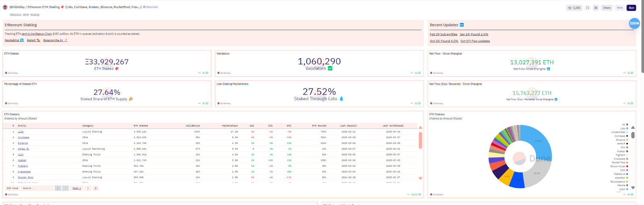Image resolution: width=644 pixels, height=205 pixels.
Task: Select the #Ethereum tag
Action: click(x=16, y=15)
